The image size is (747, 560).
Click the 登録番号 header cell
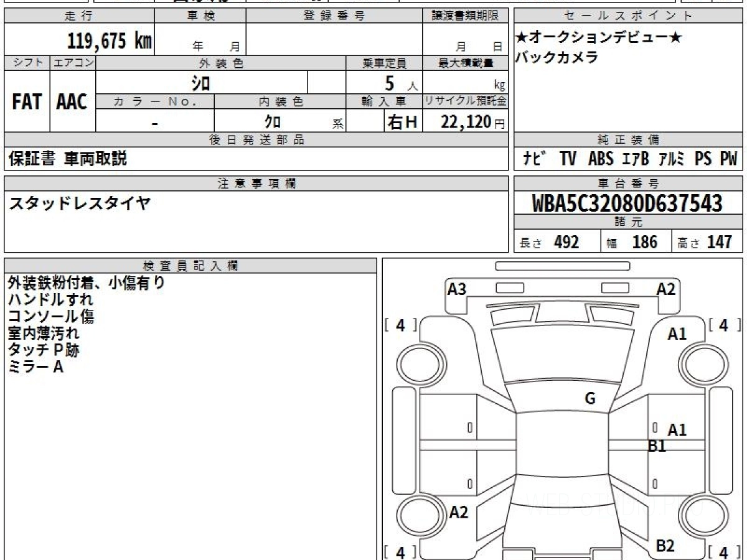coord(334,16)
